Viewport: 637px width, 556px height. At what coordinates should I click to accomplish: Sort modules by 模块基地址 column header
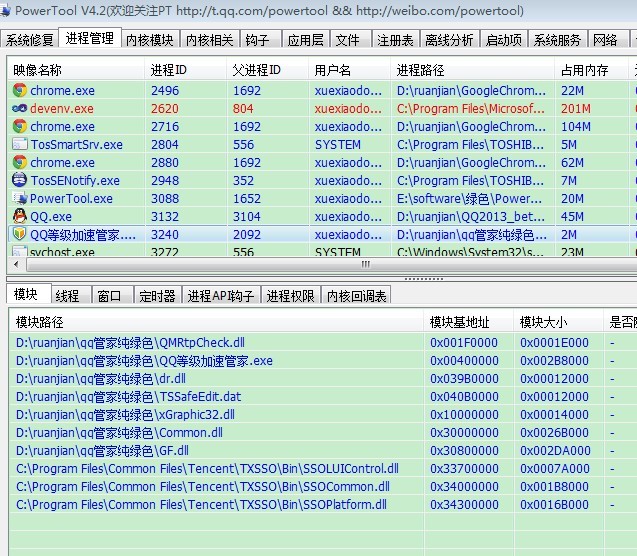(x=468, y=322)
